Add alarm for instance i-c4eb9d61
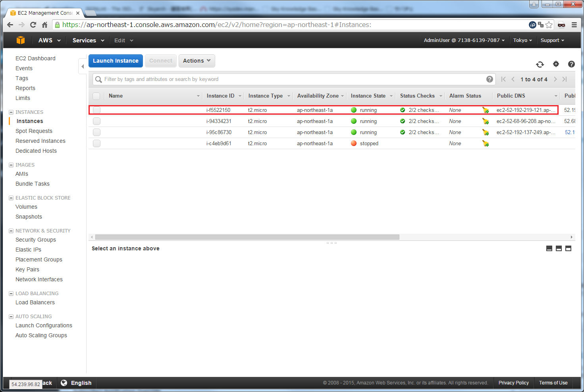Screen dimensions: 584x392 click(x=486, y=144)
